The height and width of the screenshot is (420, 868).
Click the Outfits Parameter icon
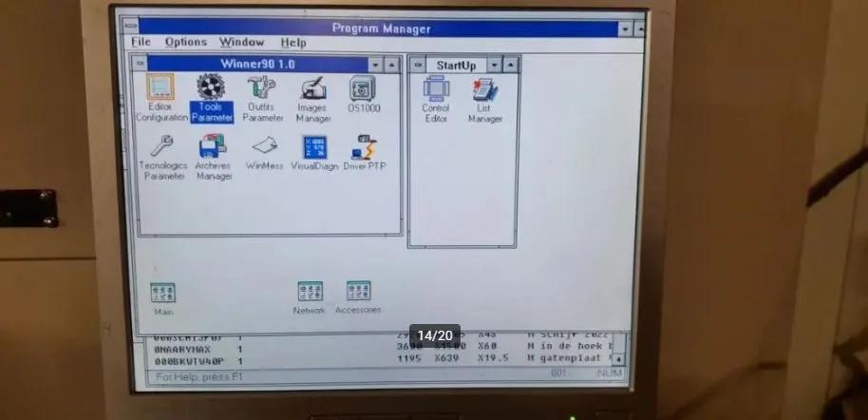261,89
